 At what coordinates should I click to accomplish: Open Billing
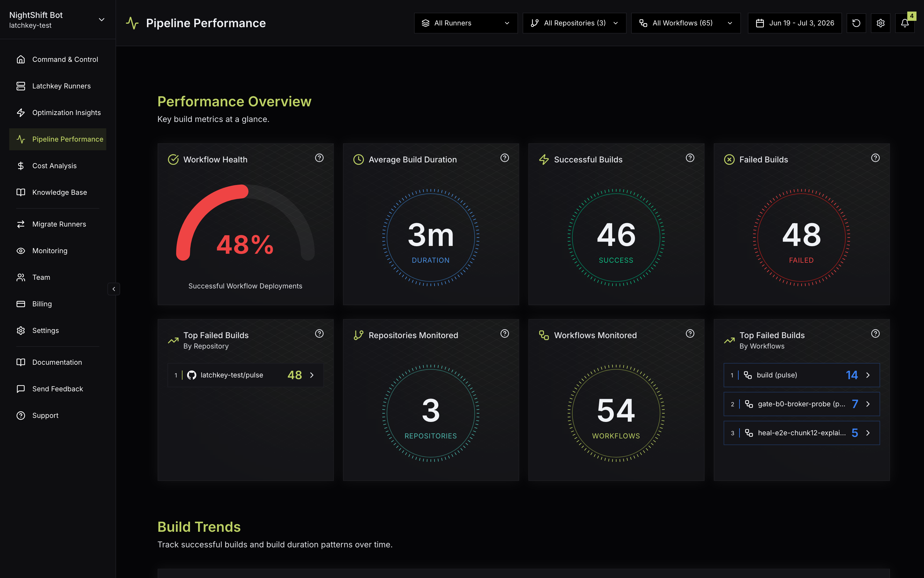click(x=58, y=304)
